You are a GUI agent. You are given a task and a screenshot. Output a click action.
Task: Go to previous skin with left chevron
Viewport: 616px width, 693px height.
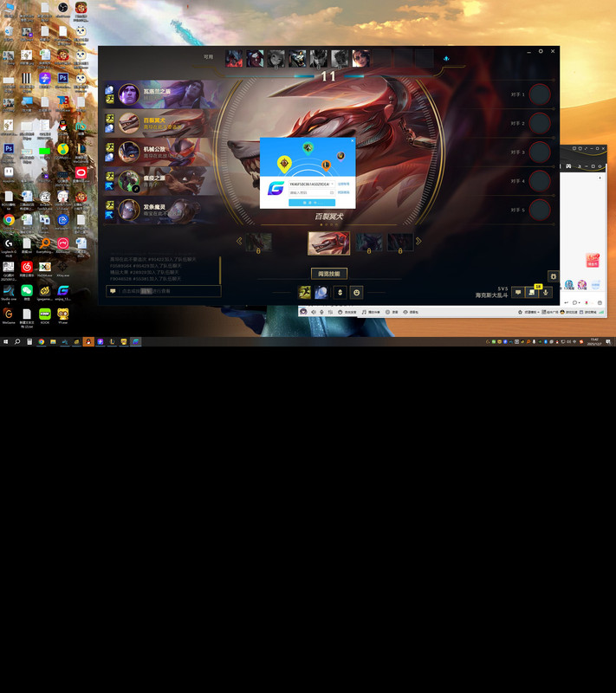[239, 241]
